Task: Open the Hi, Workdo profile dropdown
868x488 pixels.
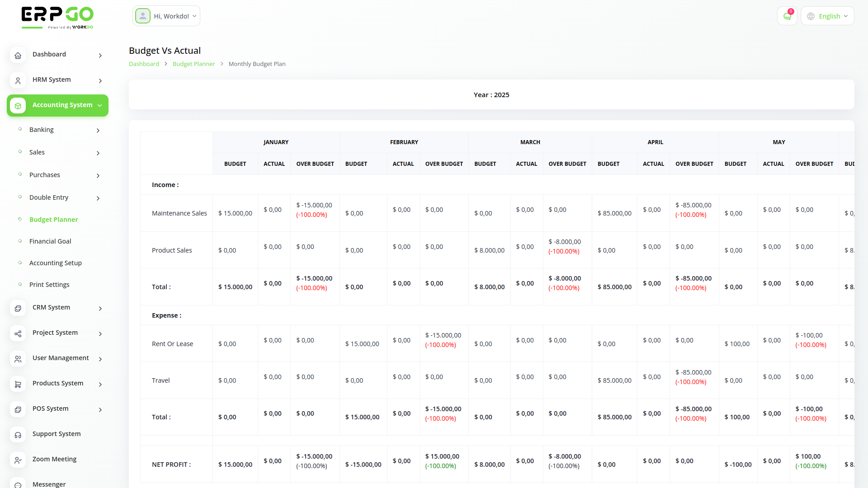Action: (x=166, y=16)
